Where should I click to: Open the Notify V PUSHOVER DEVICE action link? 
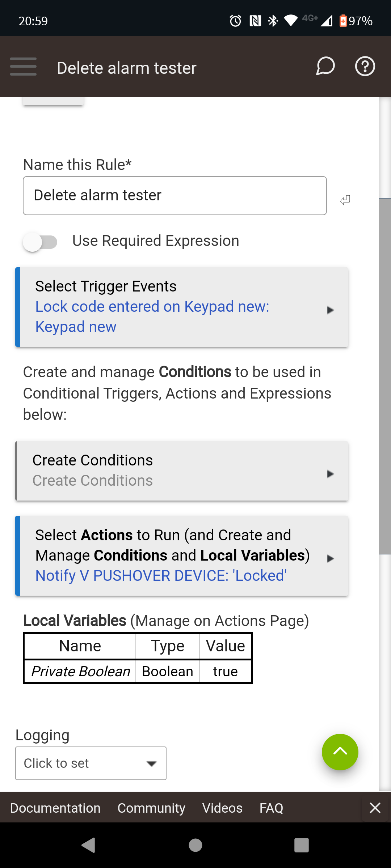(161, 575)
